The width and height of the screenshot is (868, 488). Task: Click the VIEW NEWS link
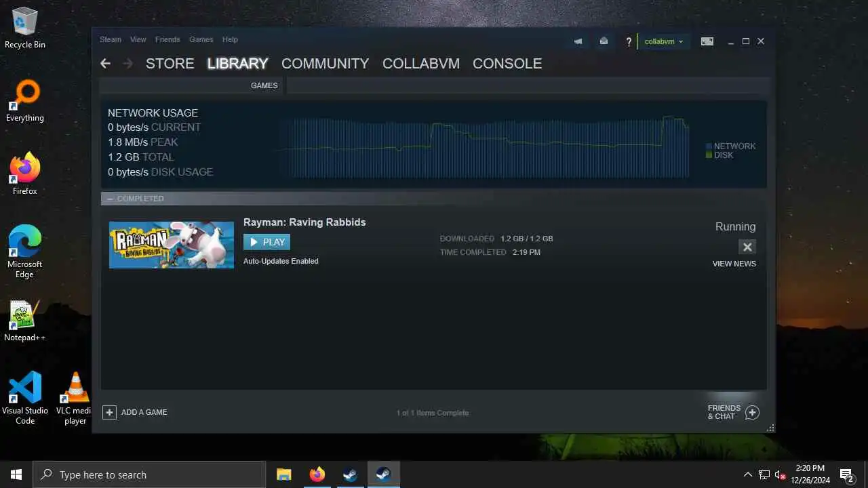click(x=734, y=264)
